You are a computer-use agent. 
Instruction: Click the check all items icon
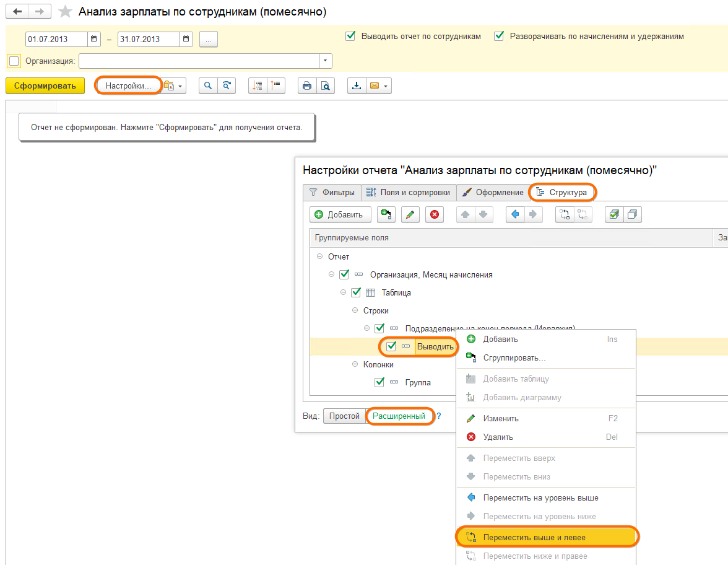(613, 214)
